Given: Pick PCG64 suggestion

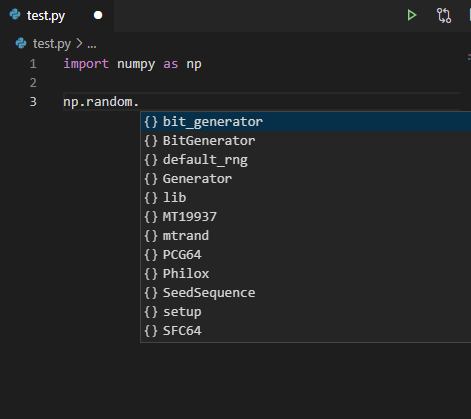Looking at the screenshot, I should (x=306, y=255).
